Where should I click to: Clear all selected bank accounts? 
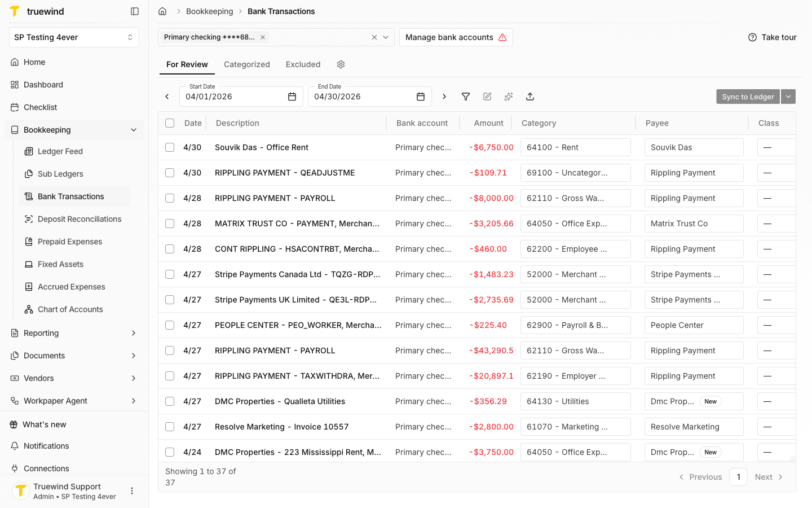374,37
